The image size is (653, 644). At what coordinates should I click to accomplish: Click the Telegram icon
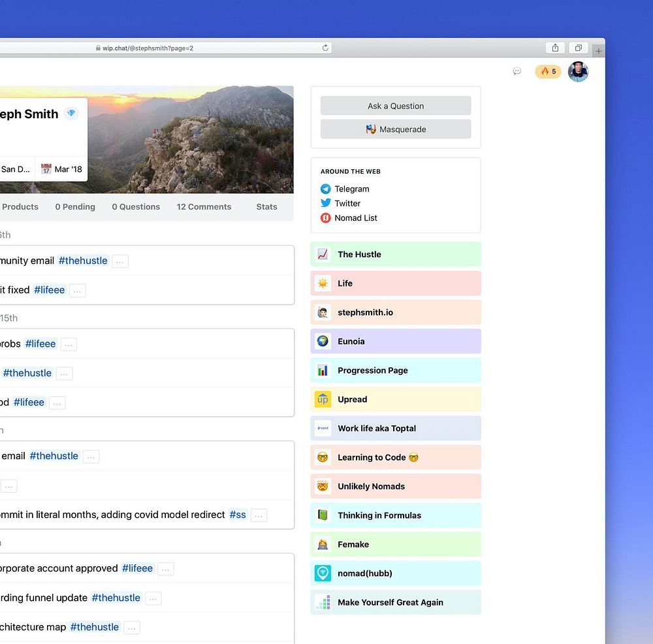coord(326,189)
